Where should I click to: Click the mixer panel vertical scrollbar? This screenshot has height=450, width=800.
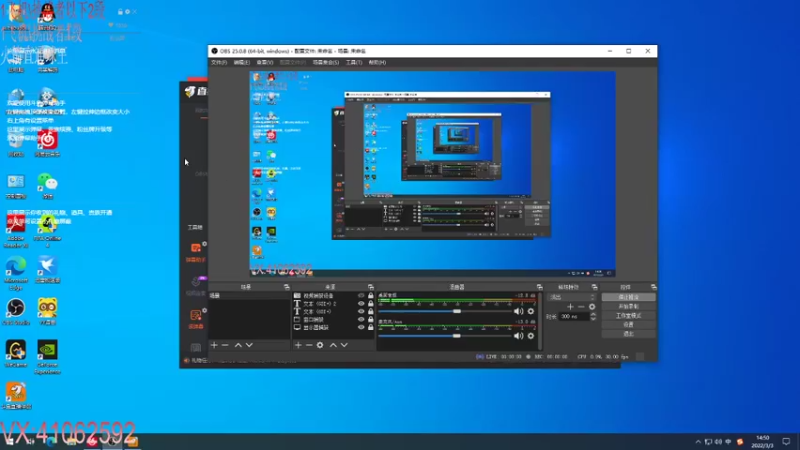539,320
